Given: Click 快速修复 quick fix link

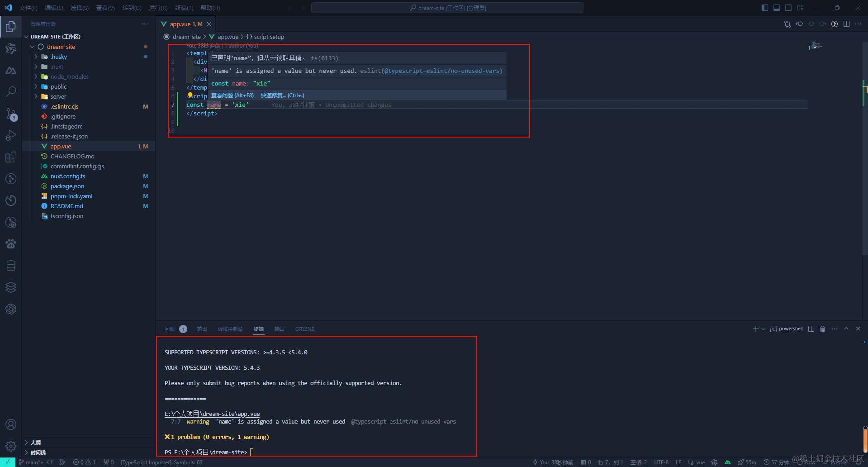Looking at the screenshot, I should point(282,95).
